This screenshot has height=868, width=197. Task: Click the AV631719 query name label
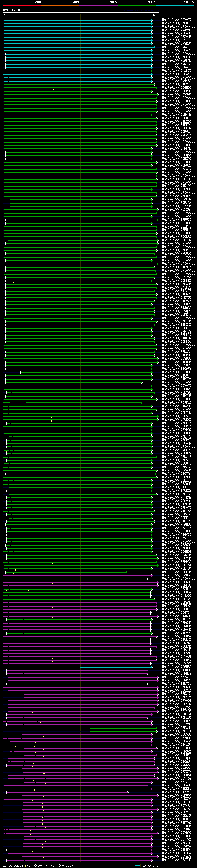[11, 10]
